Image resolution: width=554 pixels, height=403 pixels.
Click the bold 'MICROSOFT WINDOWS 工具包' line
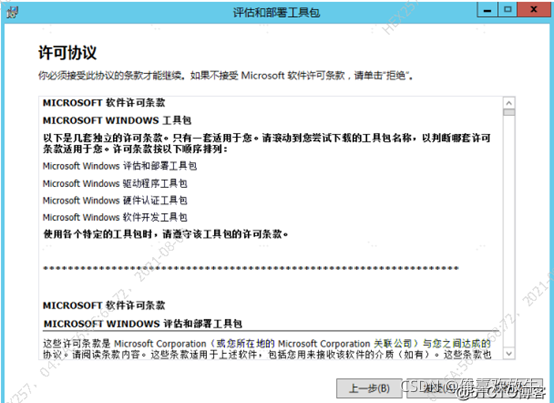click(117, 120)
